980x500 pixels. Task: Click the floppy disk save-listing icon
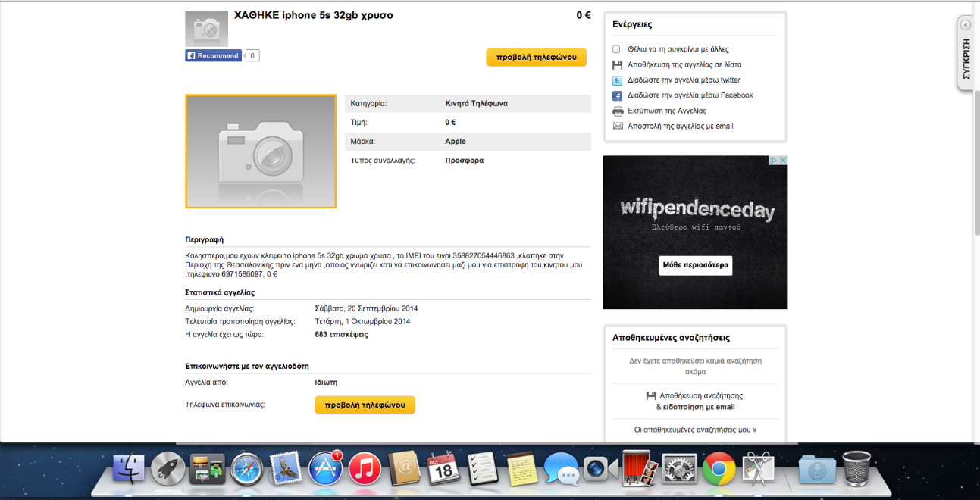(618, 64)
